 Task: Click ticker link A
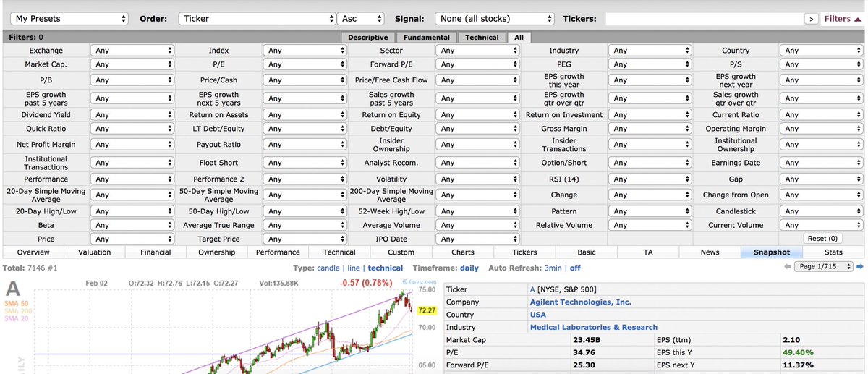click(532, 289)
